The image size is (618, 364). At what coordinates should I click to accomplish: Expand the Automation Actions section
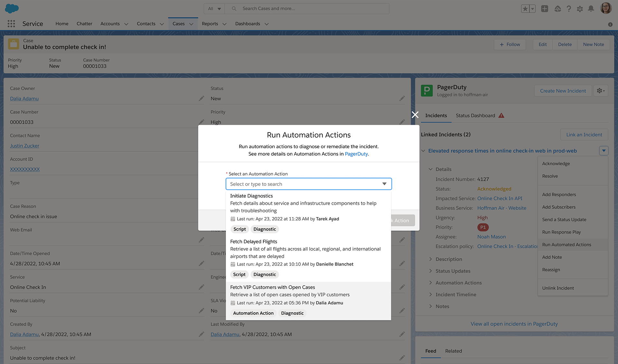coord(430,282)
